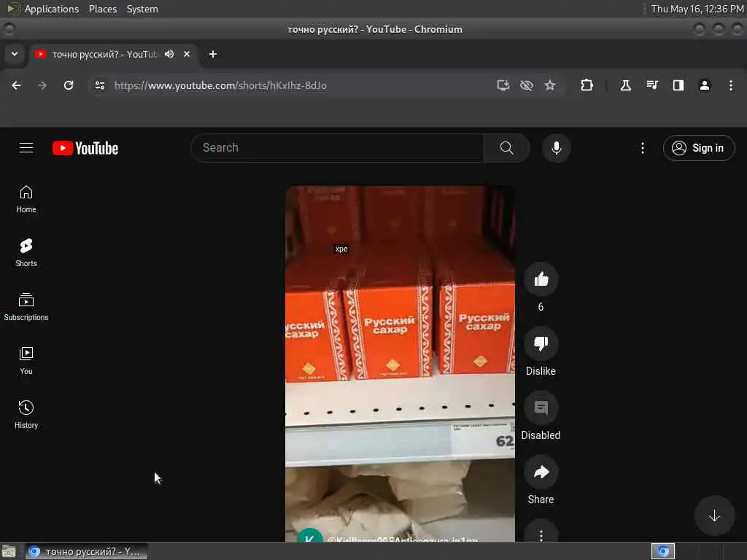Open the System menu
Screen dimensions: 747x560
(x=142, y=9)
